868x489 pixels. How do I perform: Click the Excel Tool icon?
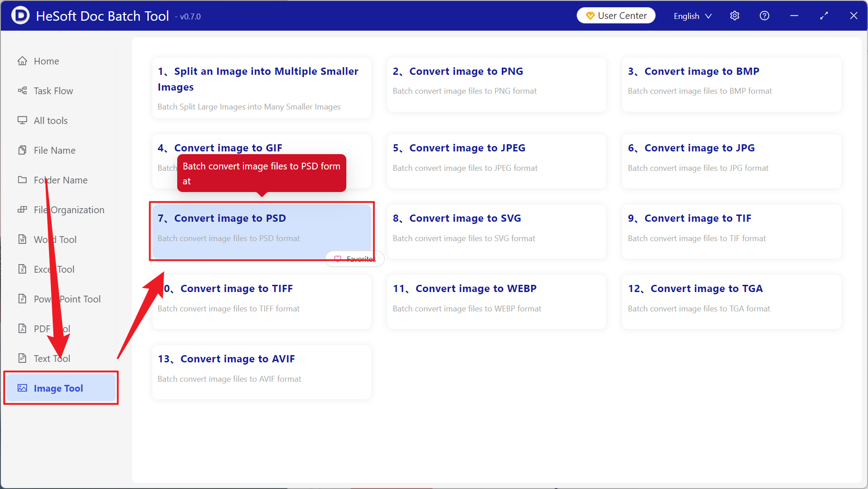click(x=22, y=269)
